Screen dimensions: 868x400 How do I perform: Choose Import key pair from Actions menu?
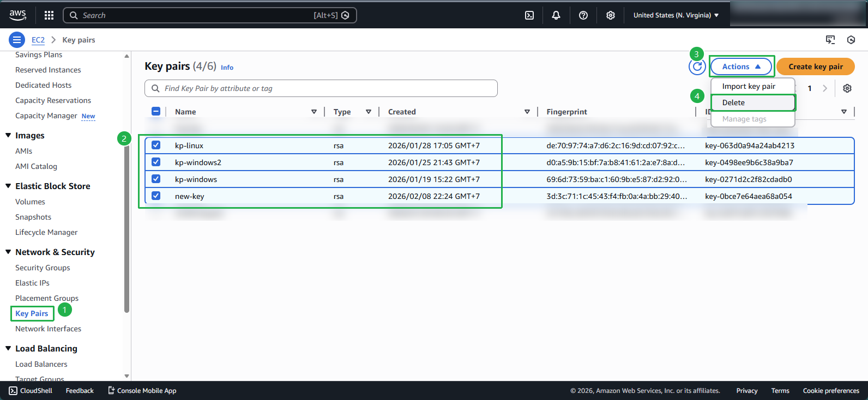(749, 86)
